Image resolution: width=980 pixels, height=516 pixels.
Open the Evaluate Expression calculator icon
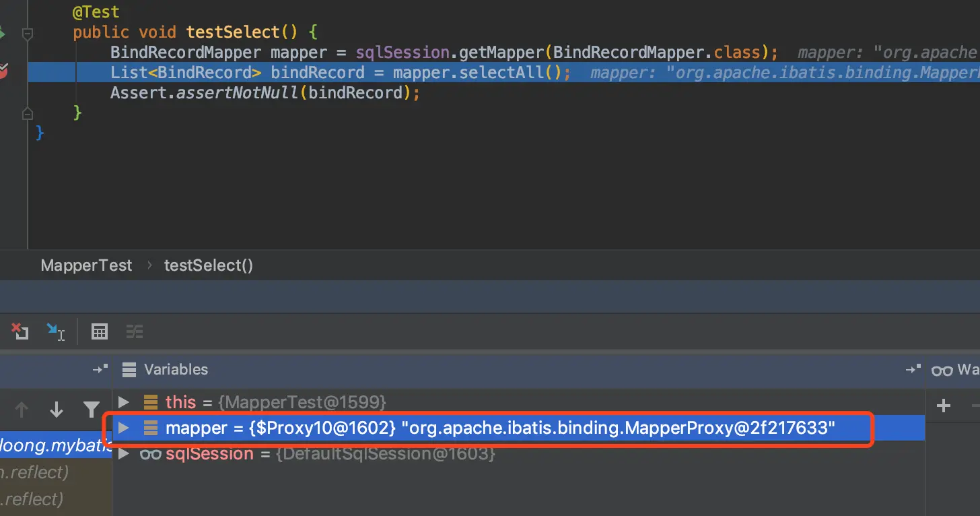[x=100, y=331]
